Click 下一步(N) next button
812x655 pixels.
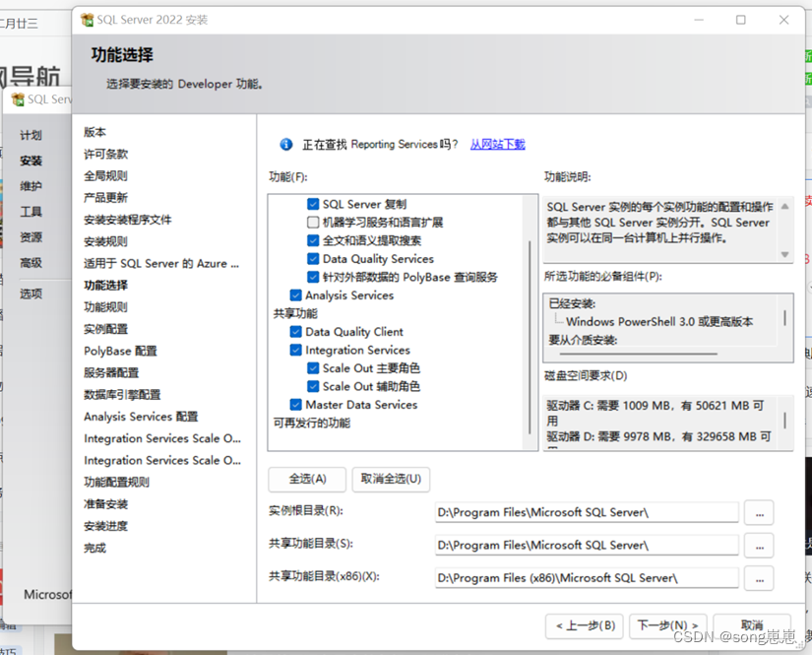click(668, 626)
